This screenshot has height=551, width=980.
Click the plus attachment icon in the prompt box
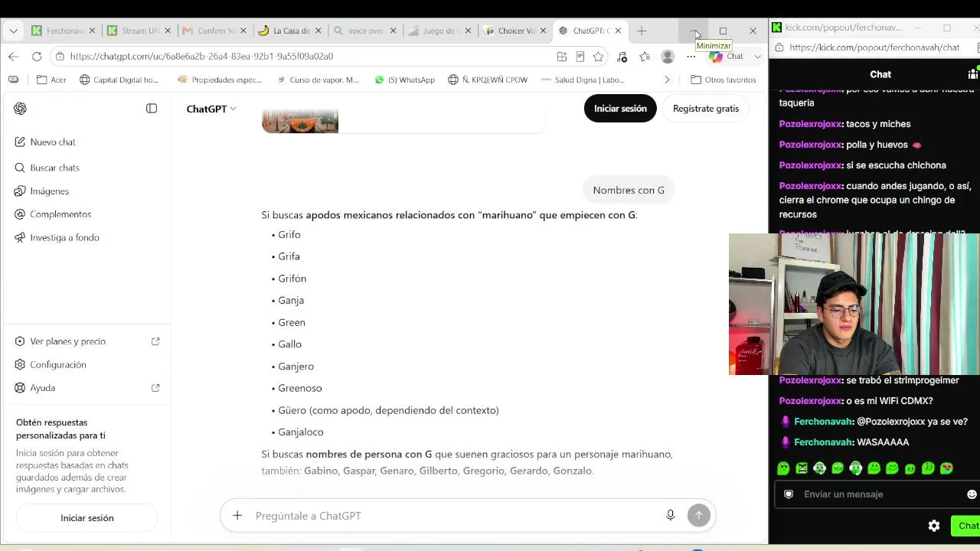237,516
